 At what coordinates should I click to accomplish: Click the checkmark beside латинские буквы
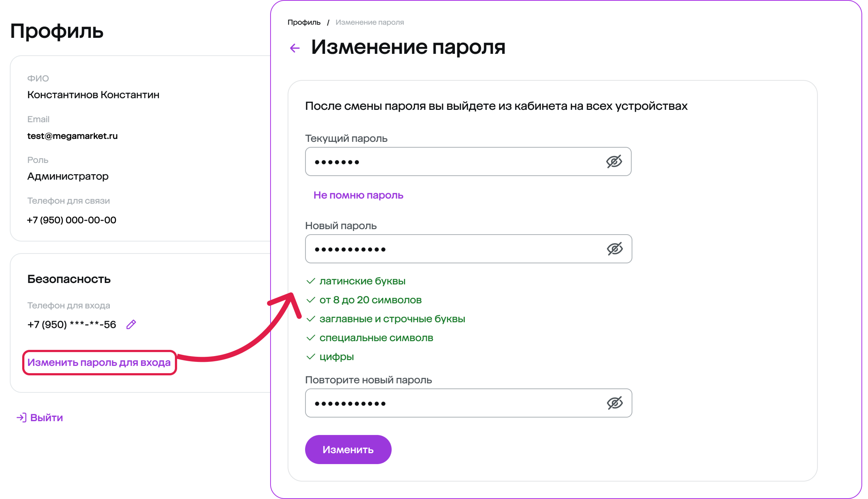[311, 281]
